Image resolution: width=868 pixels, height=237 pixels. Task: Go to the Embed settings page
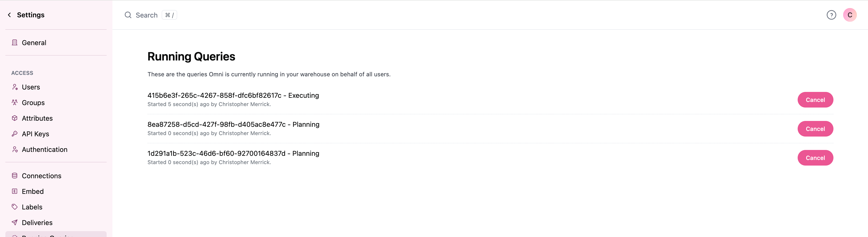tap(33, 191)
